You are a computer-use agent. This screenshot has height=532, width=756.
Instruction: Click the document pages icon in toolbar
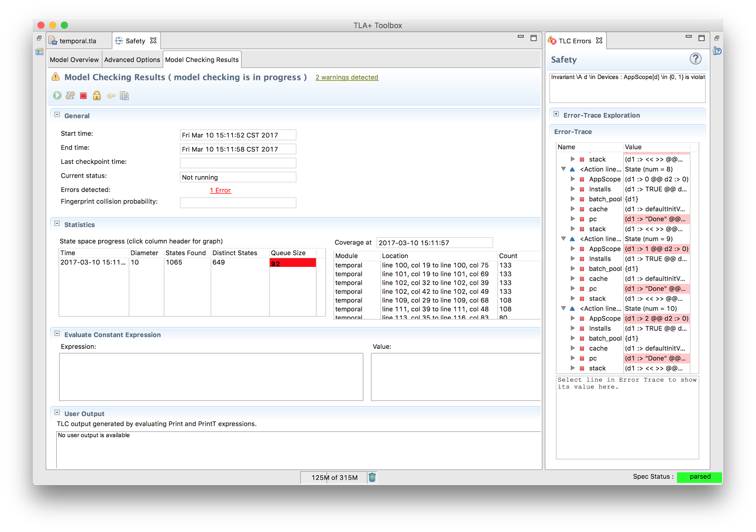[124, 96]
